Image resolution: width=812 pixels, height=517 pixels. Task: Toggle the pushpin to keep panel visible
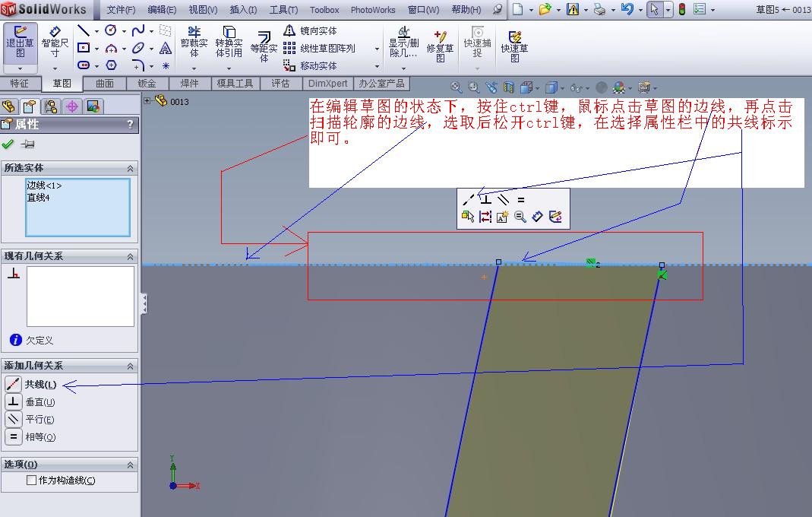click(x=27, y=144)
